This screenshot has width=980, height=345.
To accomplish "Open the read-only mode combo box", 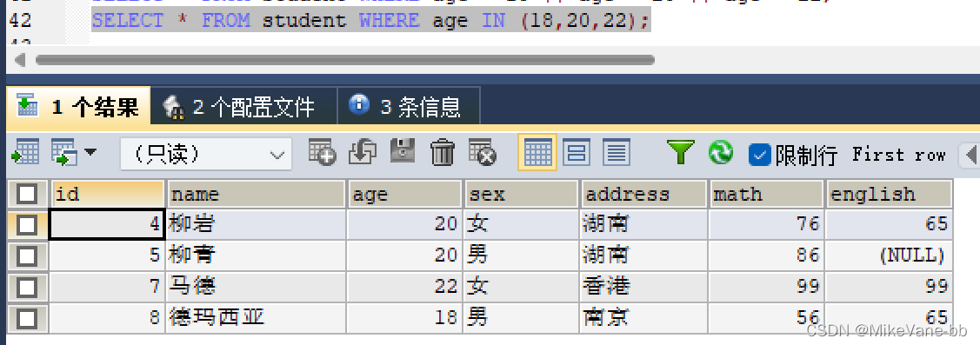I will [x=205, y=154].
